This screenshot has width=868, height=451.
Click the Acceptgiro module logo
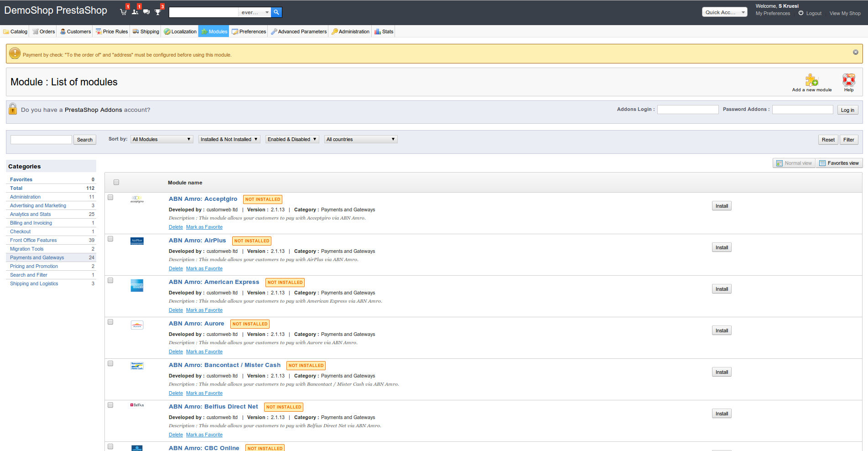click(x=137, y=199)
